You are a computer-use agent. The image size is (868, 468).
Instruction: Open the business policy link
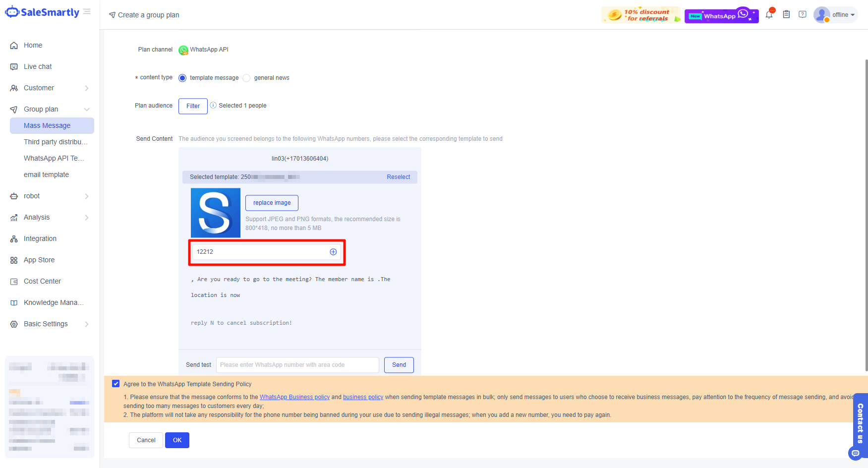pos(363,397)
